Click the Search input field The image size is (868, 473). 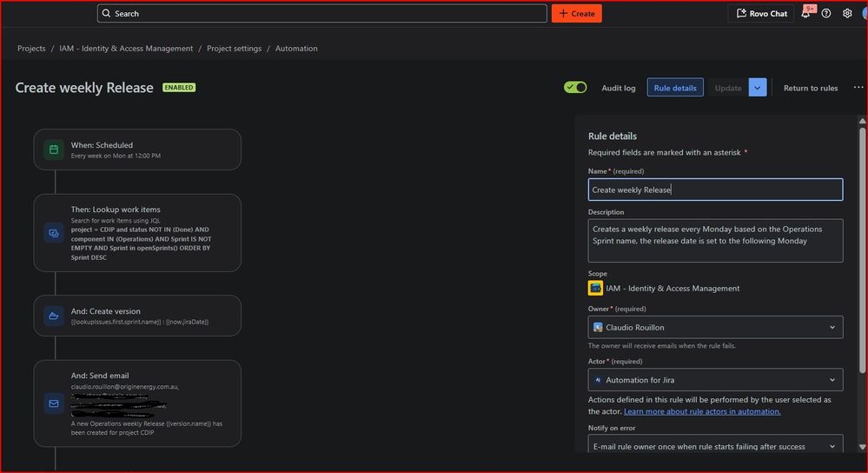coord(322,13)
